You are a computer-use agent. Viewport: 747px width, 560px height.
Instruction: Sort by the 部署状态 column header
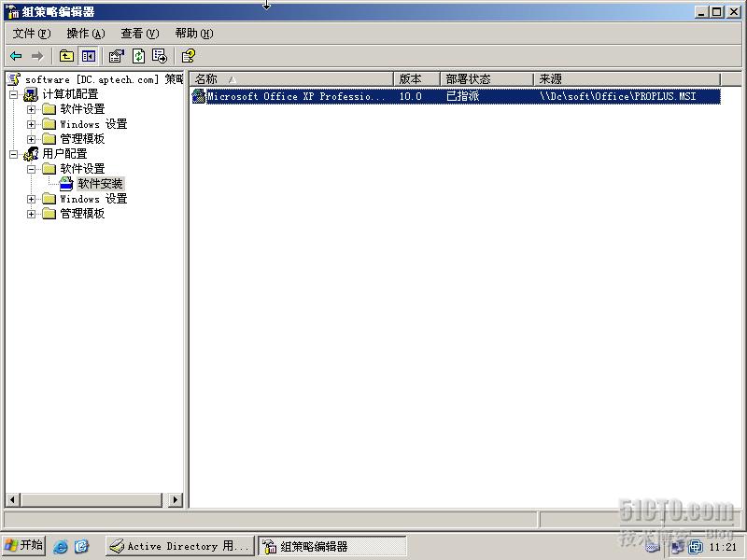point(486,78)
